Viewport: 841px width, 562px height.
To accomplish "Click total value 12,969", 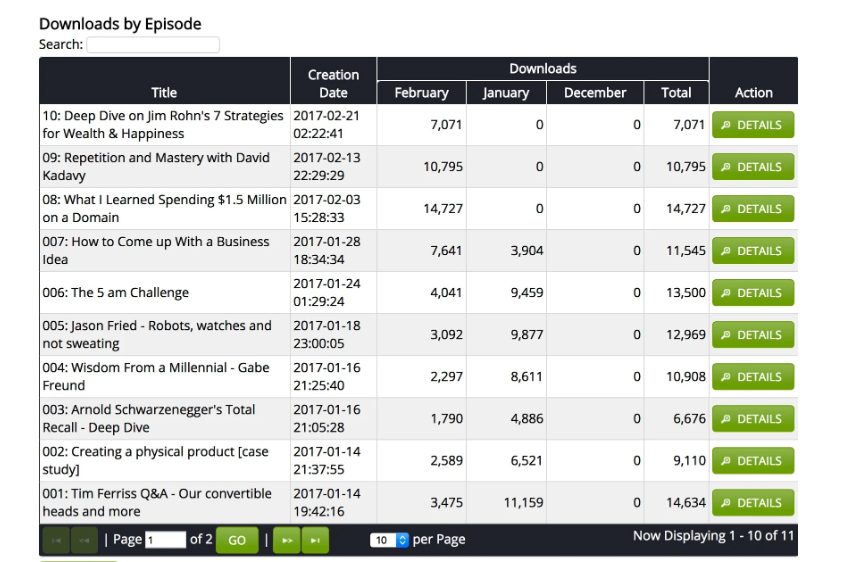I will pyautogui.click(x=686, y=335).
